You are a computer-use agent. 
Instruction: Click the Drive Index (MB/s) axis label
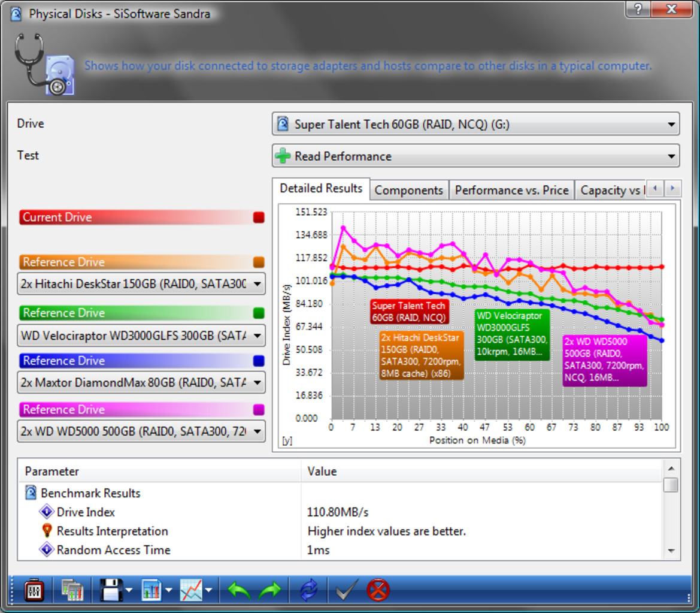[x=287, y=325]
